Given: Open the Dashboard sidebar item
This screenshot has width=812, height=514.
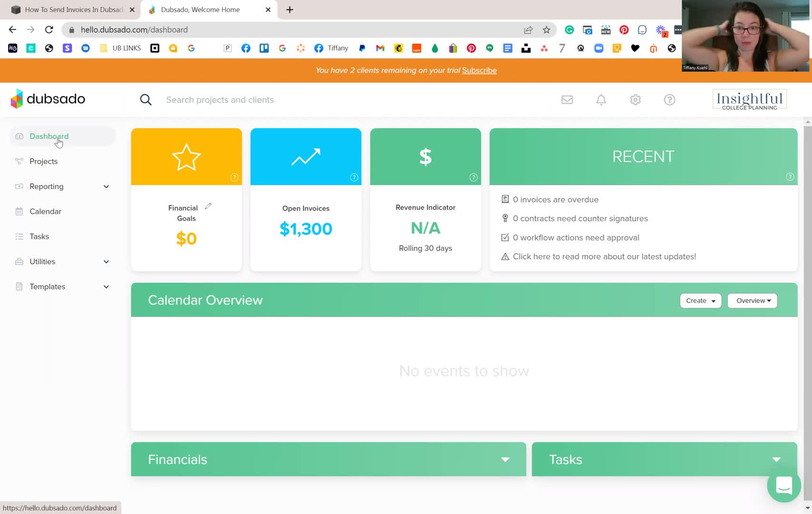Looking at the screenshot, I should (x=62, y=136).
